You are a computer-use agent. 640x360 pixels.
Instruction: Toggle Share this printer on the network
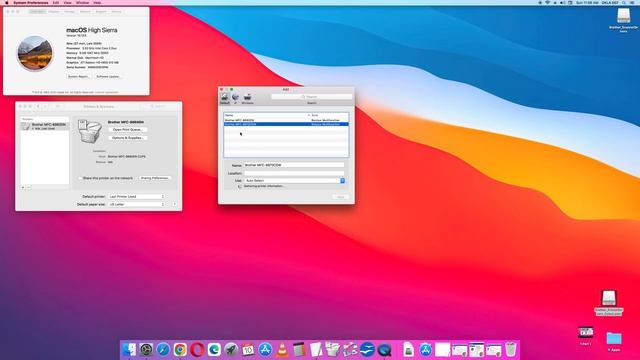click(x=80, y=178)
